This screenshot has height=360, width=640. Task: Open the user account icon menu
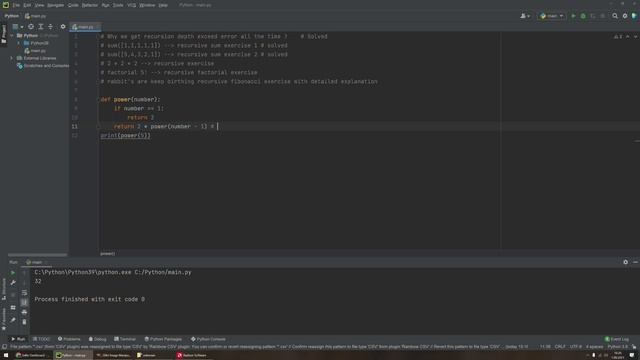tap(525, 16)
